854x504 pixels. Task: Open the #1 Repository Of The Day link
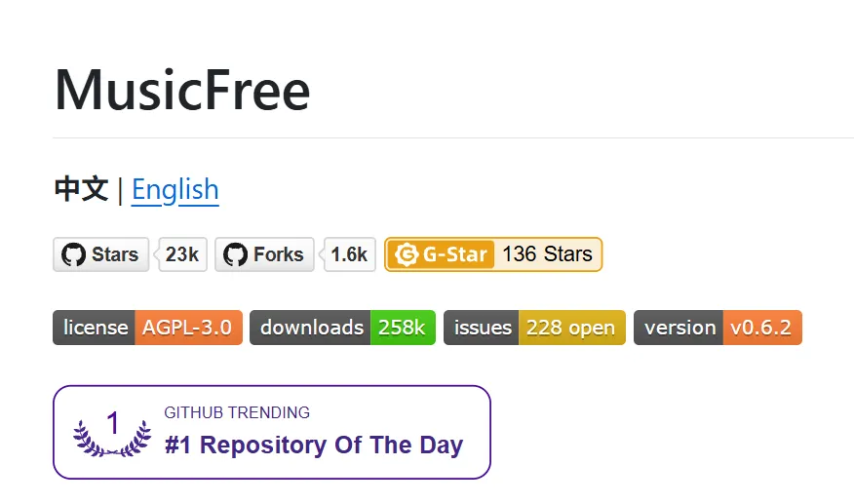coord(313,446)
